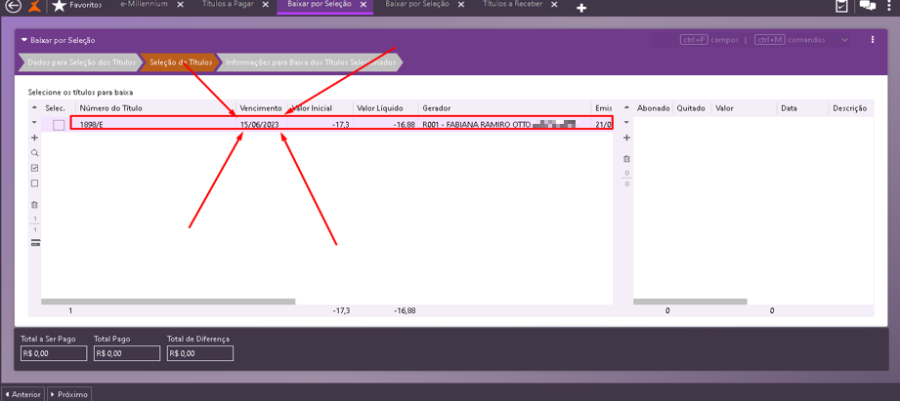Go to step Seleção de Títulos
Screen dimensions: 900x402
coord(181,62)
